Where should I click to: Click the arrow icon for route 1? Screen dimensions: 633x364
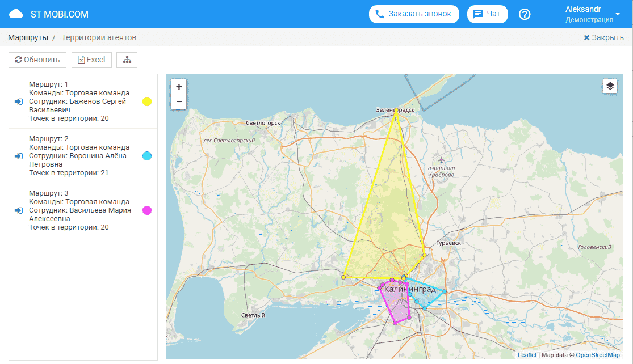(19, 101)
